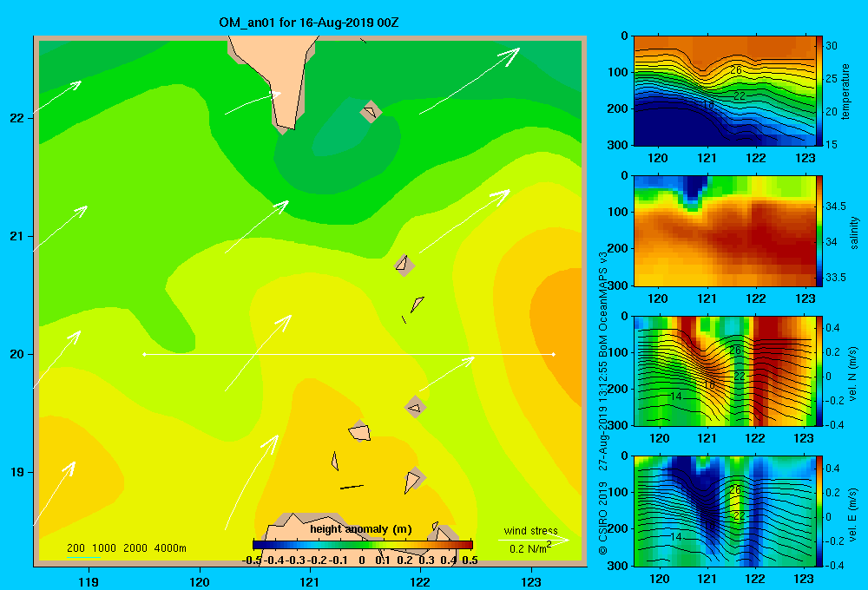
Task: Click the wind stress reference arrow in the legend
Action: 534,540
